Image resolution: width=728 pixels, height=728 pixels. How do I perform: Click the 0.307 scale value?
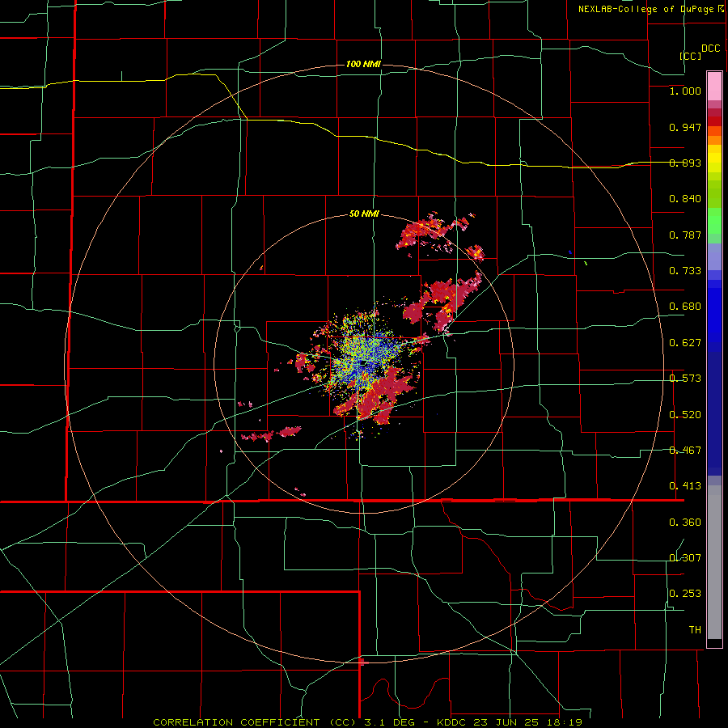[x=685, y=558]
